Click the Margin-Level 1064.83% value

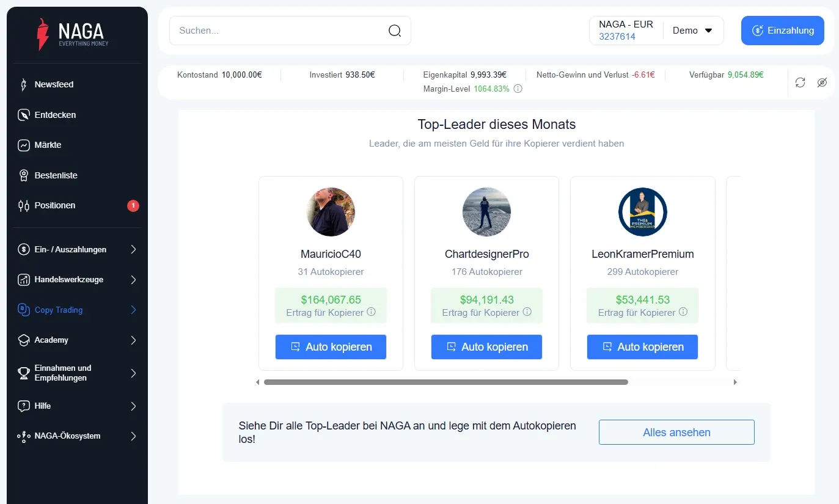(491, 89)
